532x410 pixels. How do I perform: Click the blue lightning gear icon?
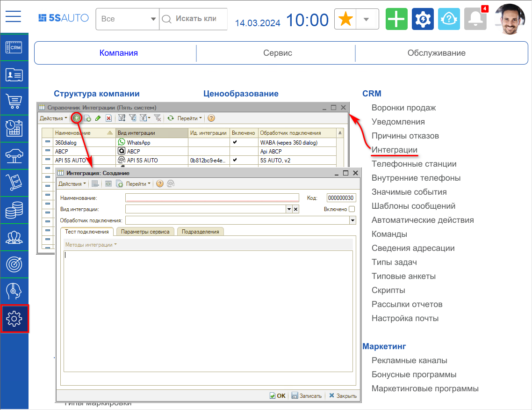pos(423,19)
